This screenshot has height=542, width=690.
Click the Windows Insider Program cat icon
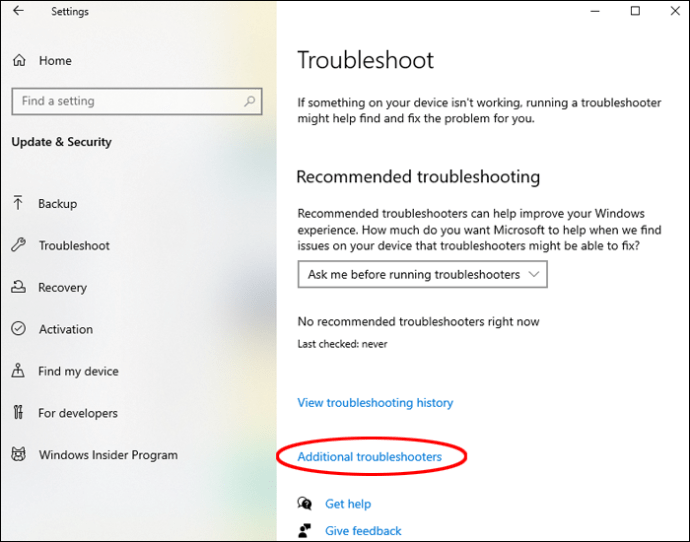(x=18, y=454)
